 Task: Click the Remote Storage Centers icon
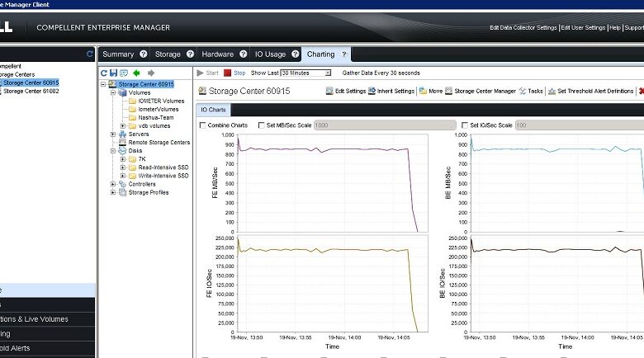122,143
